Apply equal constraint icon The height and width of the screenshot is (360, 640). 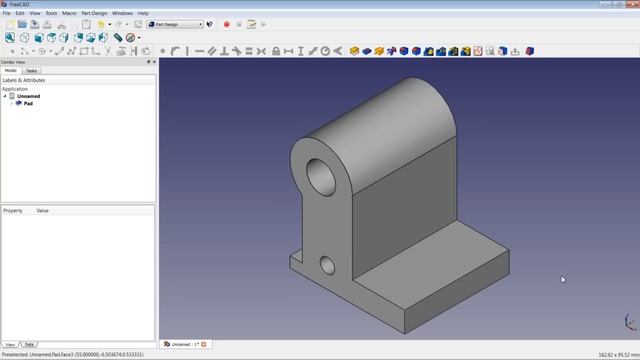coord(249,51)
